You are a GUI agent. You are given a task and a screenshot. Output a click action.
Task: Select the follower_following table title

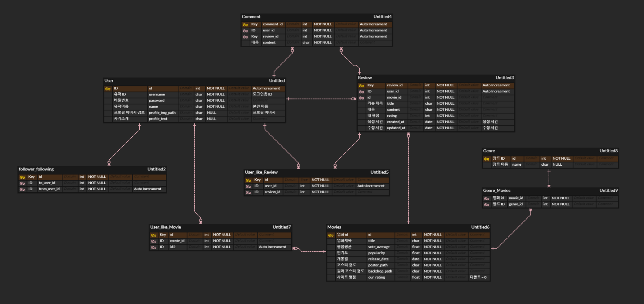(x=36, y=169)
